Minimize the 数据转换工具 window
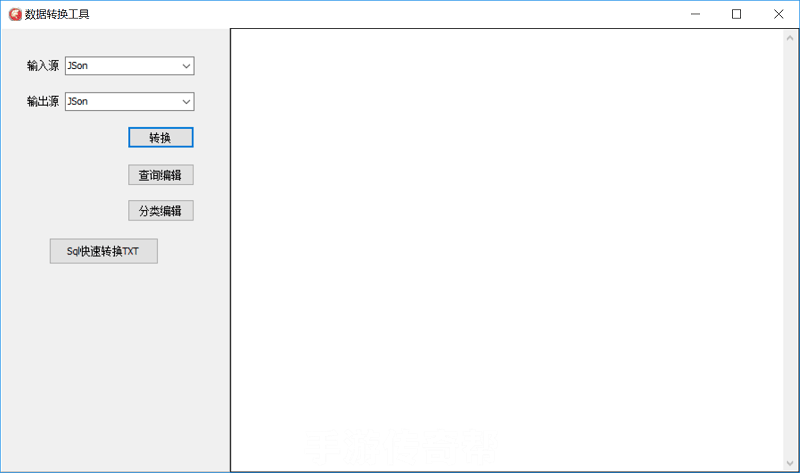The height and width of the screenshot is (473, 800). click(x=692, y=14)
